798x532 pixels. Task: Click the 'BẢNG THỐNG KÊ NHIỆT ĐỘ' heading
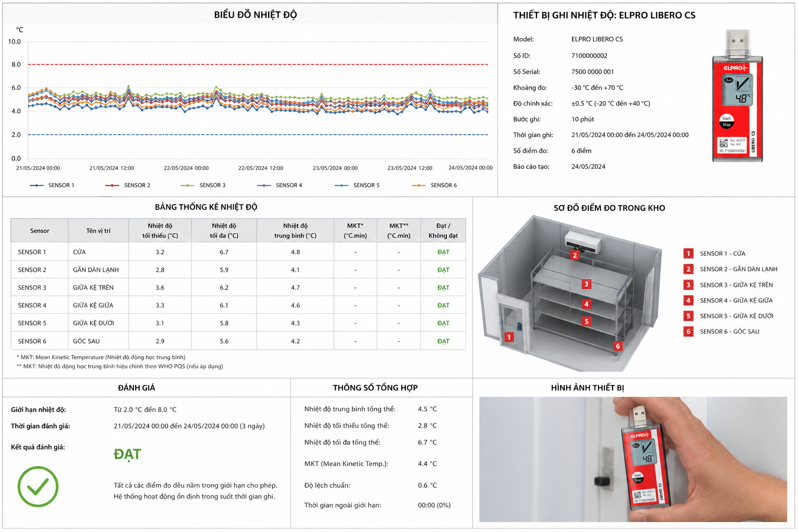point(206,207)
